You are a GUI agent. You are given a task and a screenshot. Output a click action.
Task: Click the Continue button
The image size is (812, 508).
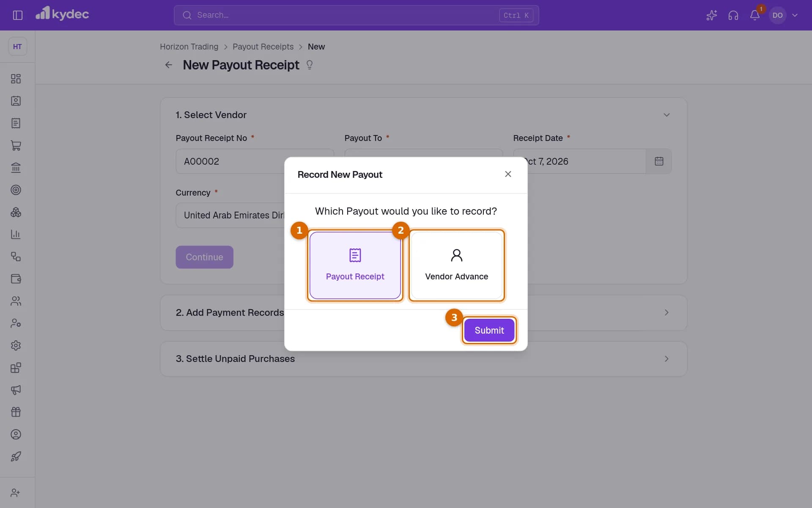[204, 257]
